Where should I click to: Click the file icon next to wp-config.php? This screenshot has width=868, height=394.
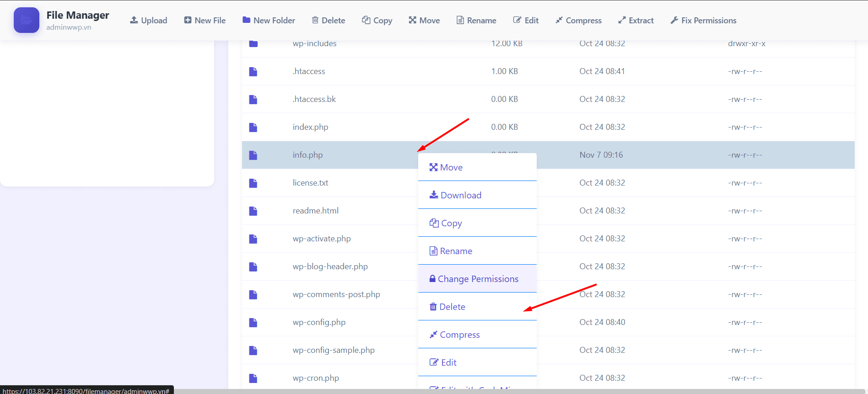pos(253,322)
